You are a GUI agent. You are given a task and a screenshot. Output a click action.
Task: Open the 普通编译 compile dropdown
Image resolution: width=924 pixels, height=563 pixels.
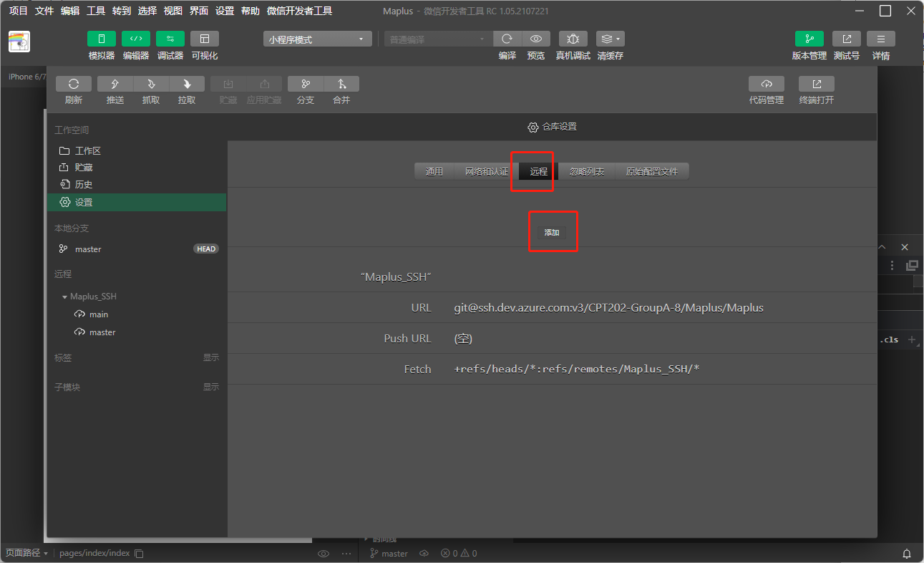coord(438,39)
